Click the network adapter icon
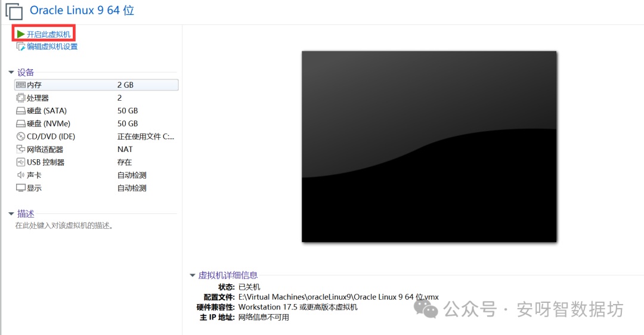This screenshot has height=335, width=644. pyautogui.click(x=20, y=149)
